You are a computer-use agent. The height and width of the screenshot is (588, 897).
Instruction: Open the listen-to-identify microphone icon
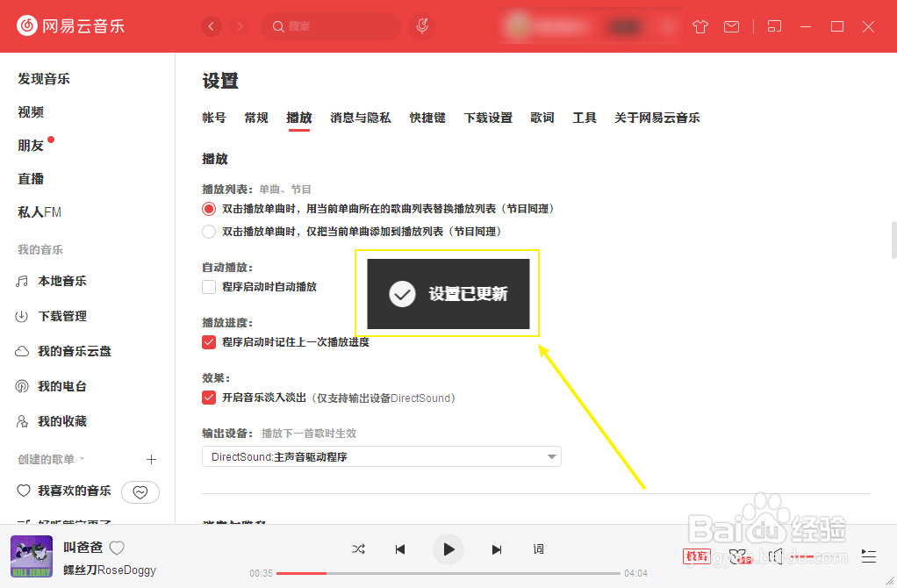[422, 26]
